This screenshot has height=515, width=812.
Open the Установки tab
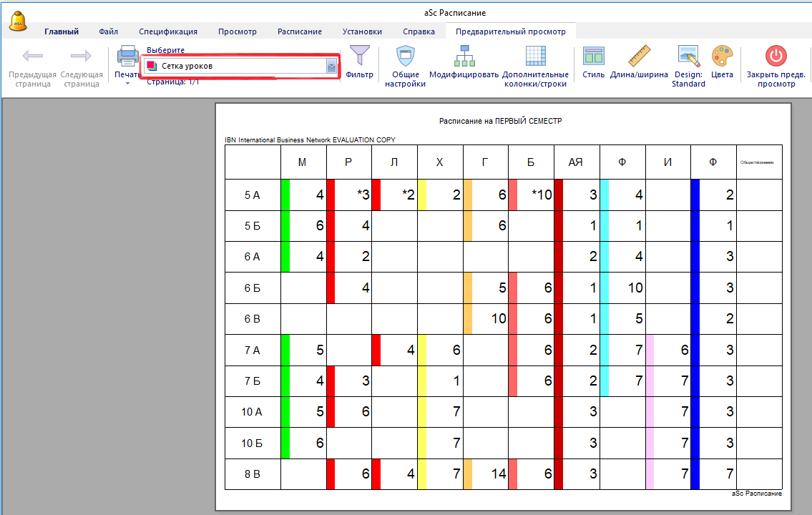point(362,31)
